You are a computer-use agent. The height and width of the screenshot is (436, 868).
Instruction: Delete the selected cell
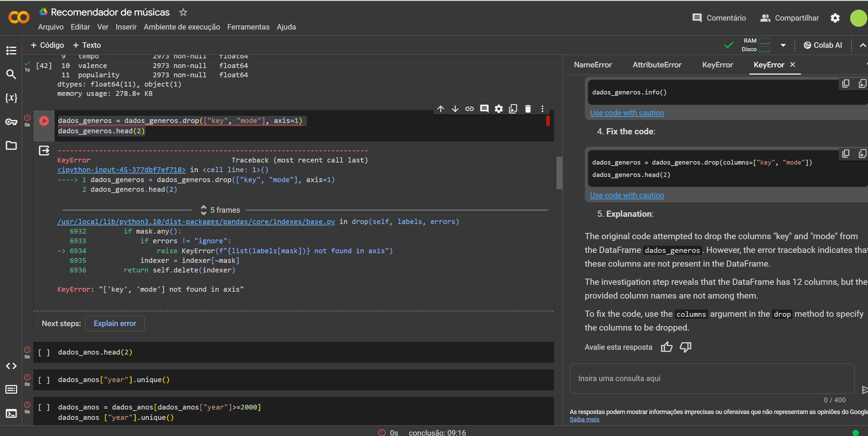click(528, 109)
